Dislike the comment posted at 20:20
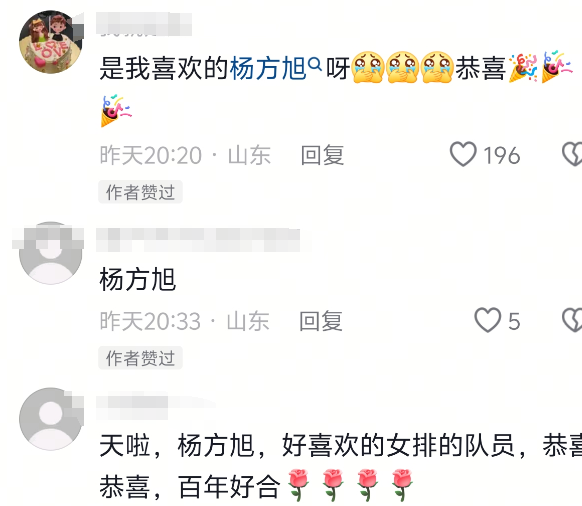The height and width of the screenshot is (506, 582). coord(572,154)
